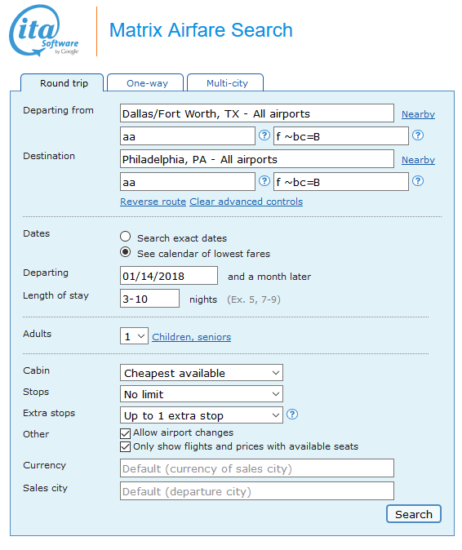Screen dimensions: 462x550
Task: Open help icon beside destination routing codes
Action: 264,181
